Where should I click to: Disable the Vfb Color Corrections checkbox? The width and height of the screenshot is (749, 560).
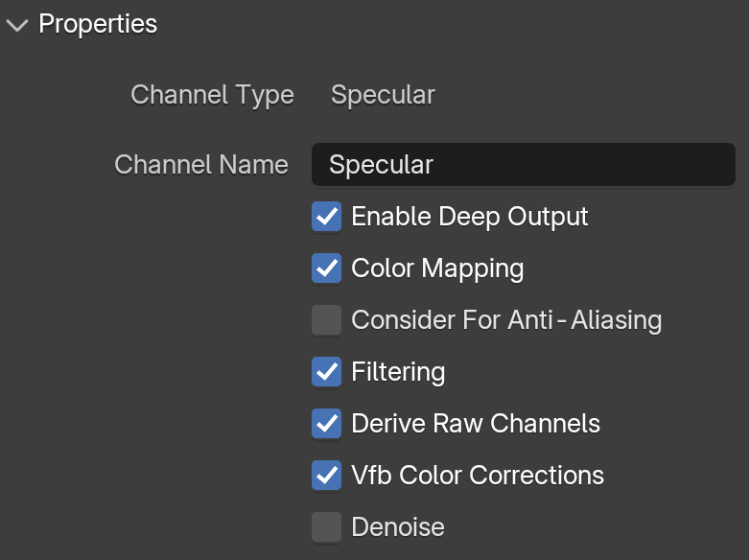[x=327, y=475]
